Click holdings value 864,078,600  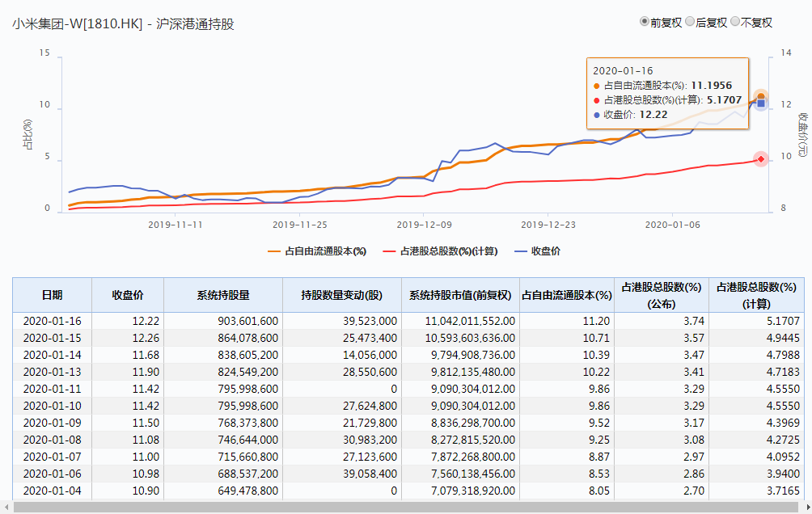click(x=248, y=338)
